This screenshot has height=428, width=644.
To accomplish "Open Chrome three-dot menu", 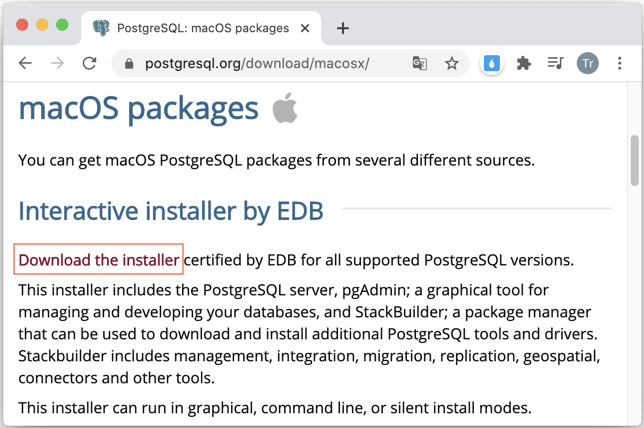I will coord(619,63).
